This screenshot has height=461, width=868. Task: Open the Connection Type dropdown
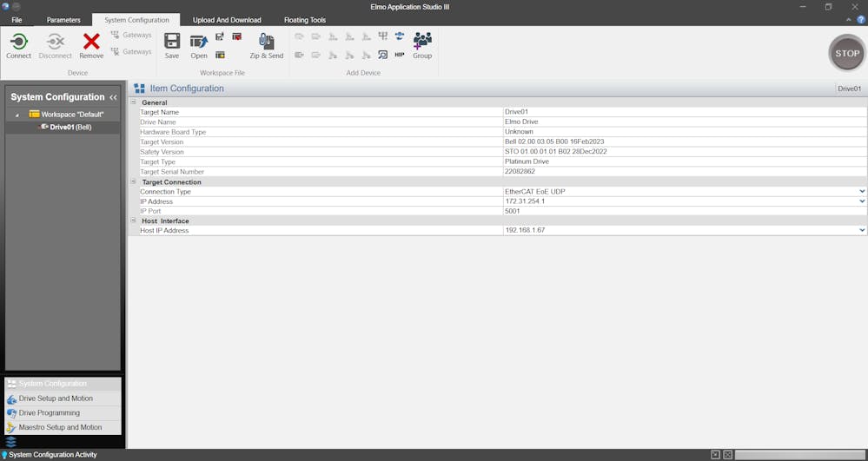click(x=862, y=192)
